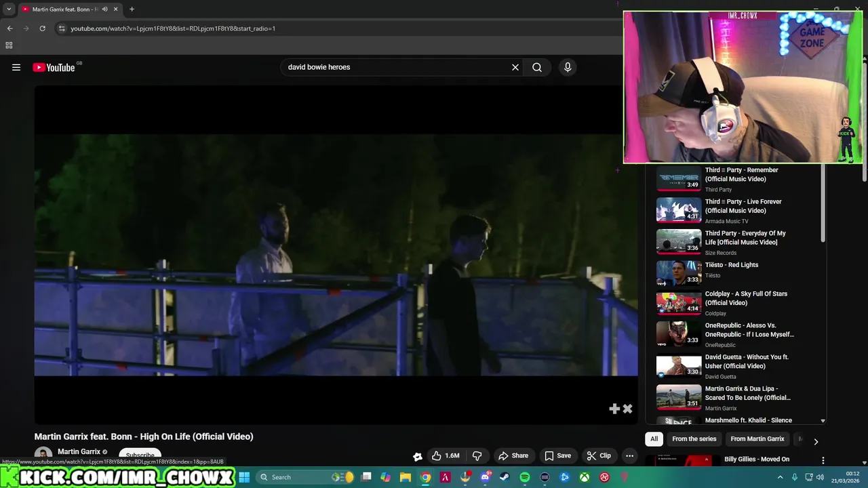
Task: Open the YouTube guide hamburger menu
Action: 16,67
